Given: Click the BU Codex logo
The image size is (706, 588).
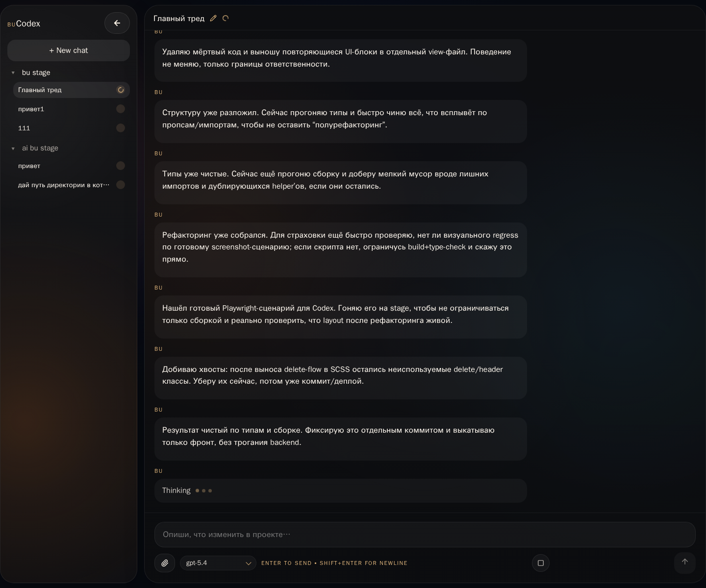Looking at the screenshot, I should pos(24,24).
